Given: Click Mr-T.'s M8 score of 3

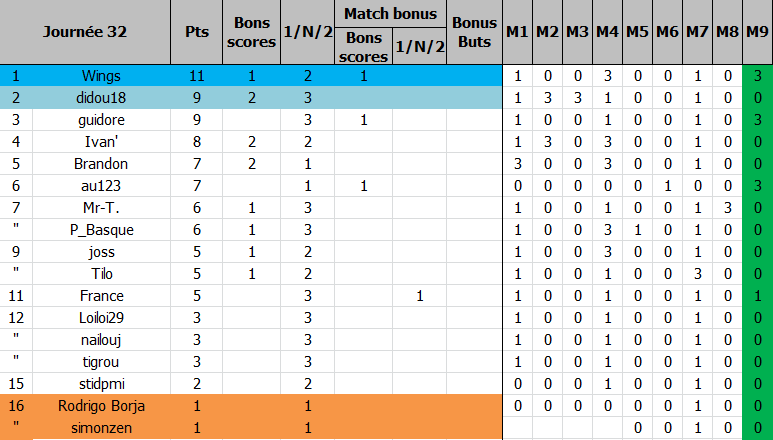Looking at the screenshot, I should (728, 207).
